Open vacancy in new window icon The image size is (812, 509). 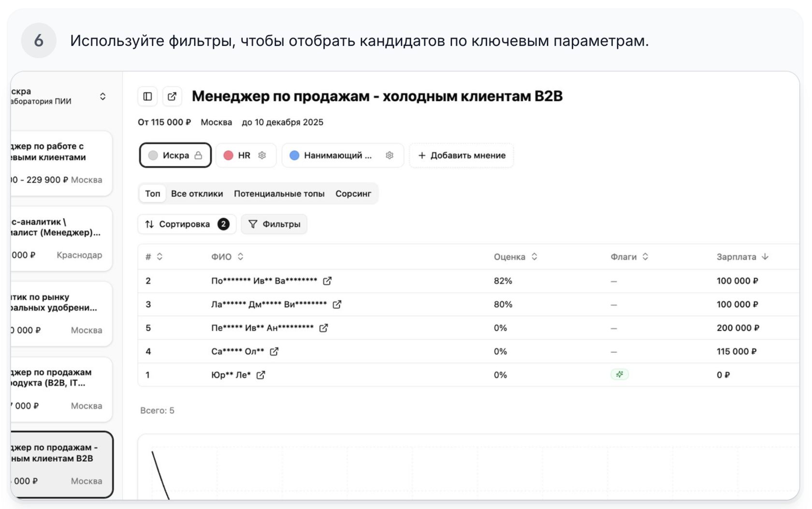172,97
